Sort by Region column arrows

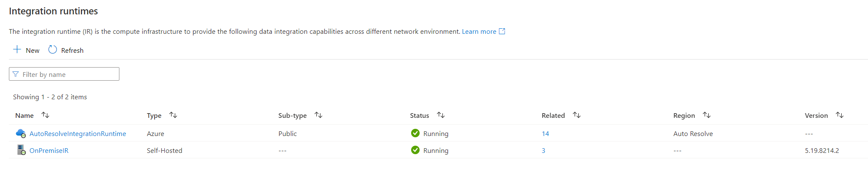pos(707,115)
